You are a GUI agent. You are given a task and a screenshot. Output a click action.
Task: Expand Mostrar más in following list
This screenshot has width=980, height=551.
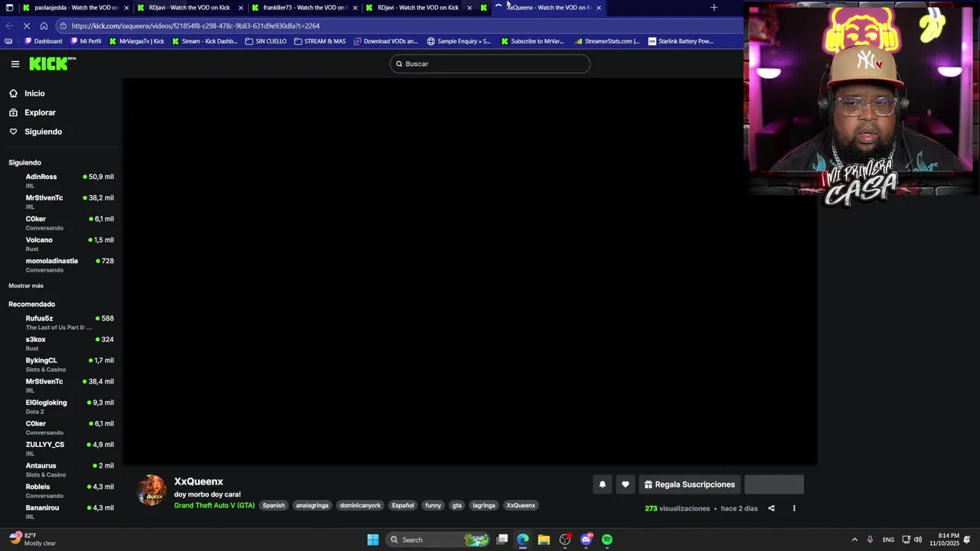pyautogui.click(x=26, y=286)
